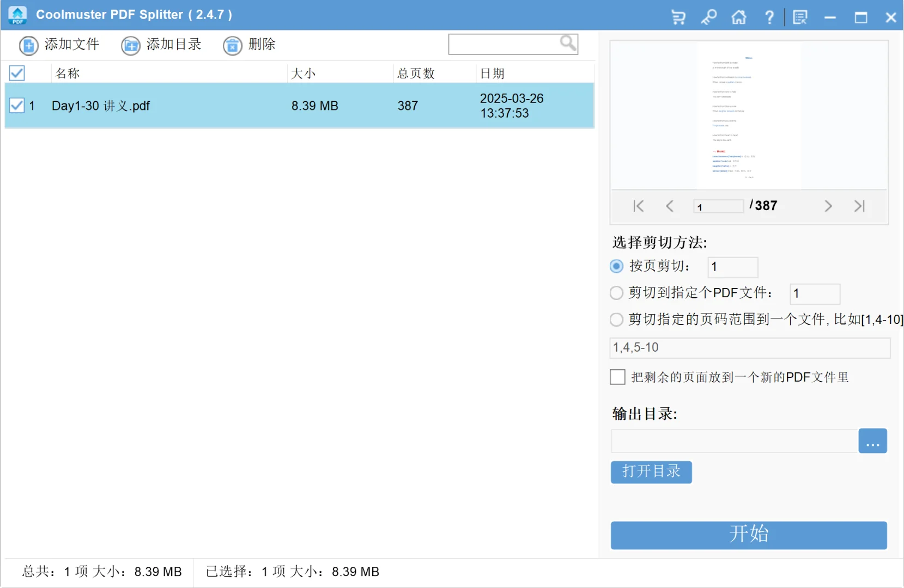The height and width of the screenshot is (588, 904).
Task: Check 把剩余的页面放到一个新的PDF文件里 checkbox
Action: pyautogui.click(x=617, y=377)
